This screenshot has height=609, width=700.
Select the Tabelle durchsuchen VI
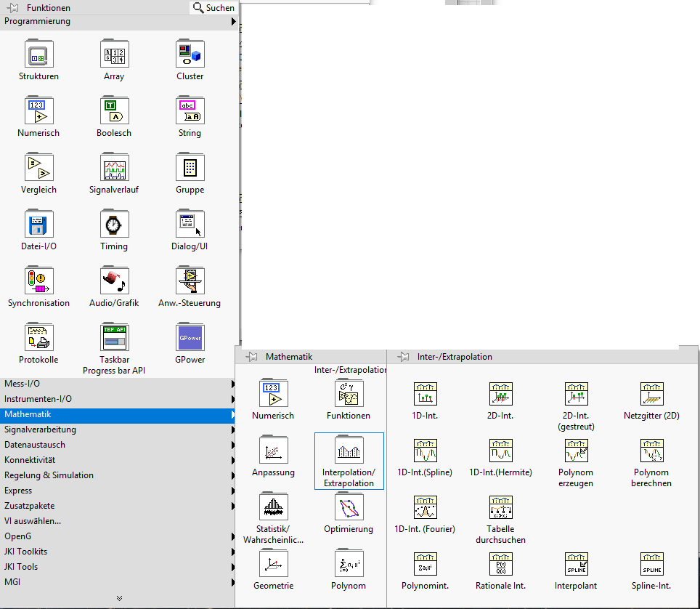(500, 507)
